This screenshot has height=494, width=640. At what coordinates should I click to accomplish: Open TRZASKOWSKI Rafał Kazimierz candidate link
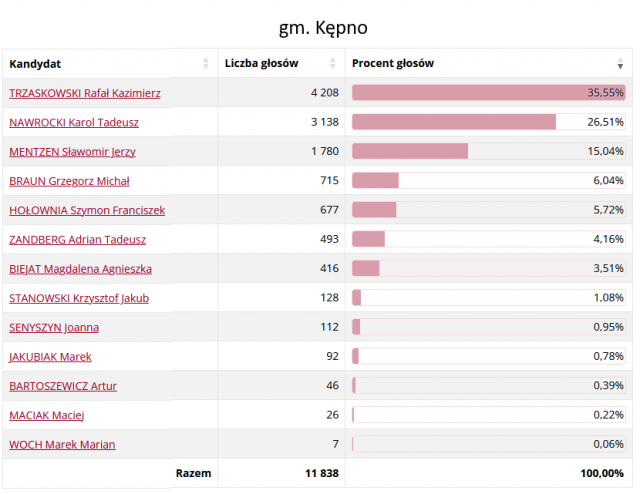point(85,93)
